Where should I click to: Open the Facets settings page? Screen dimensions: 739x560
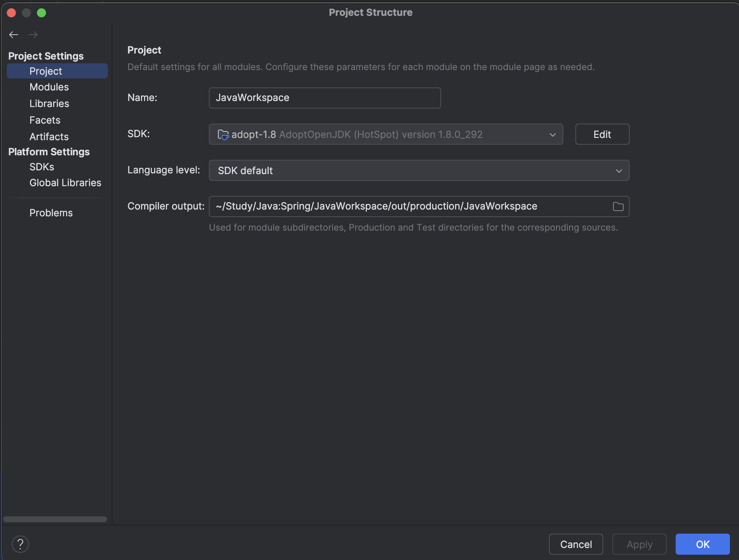(45, 120)
